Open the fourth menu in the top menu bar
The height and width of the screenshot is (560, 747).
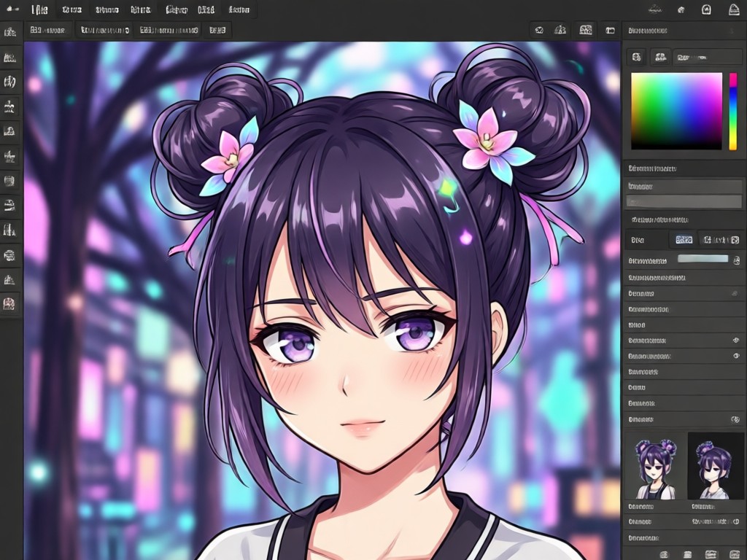click(140, 9)
